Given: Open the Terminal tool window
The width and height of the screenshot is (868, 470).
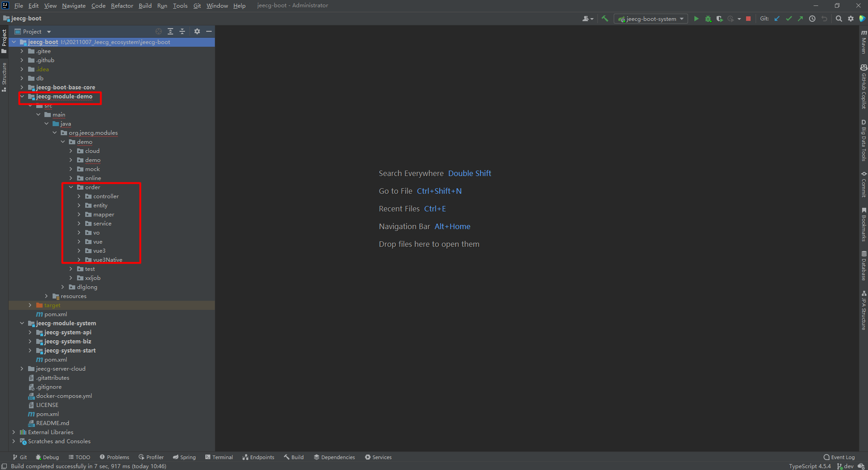Looking at the screenshot, I should click(219, 457).
